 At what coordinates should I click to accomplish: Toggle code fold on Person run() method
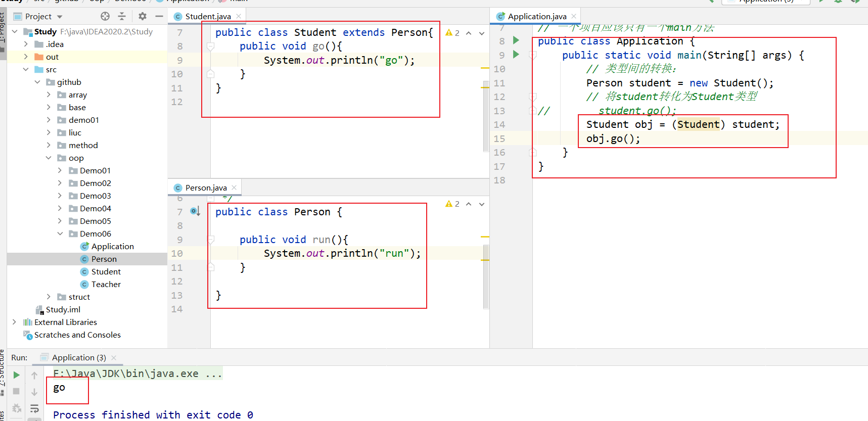(211, 240)
